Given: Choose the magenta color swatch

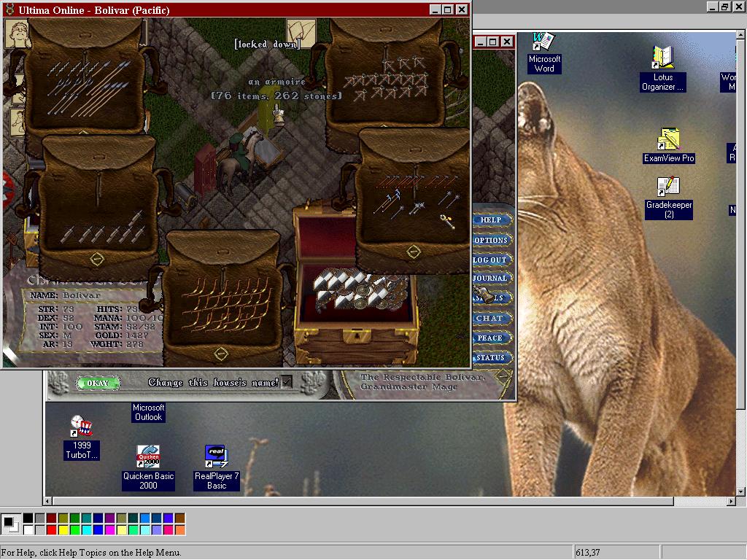Looking at the screenshot, I should click(x=109, y=529).
